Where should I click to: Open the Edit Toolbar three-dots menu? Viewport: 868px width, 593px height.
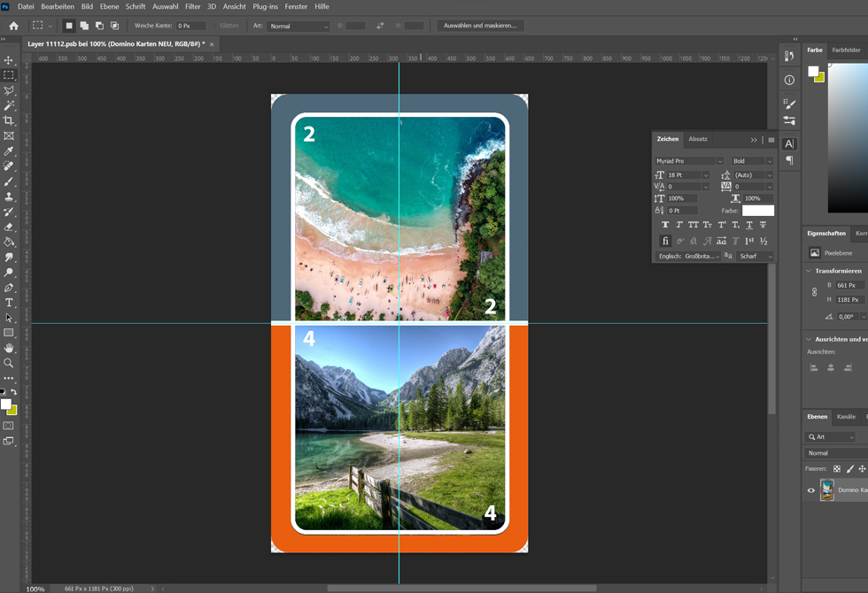click(x=9, y=379)
